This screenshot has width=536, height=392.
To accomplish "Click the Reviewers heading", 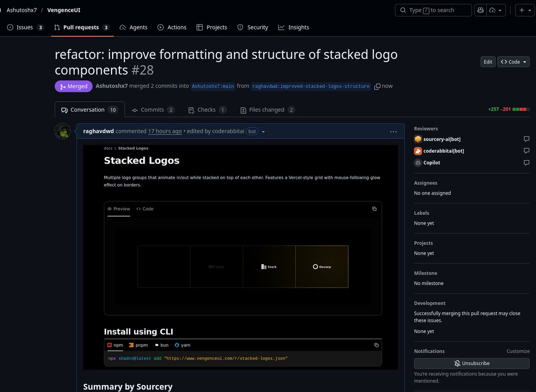I will pyautogui.click(x=426, y=129).
